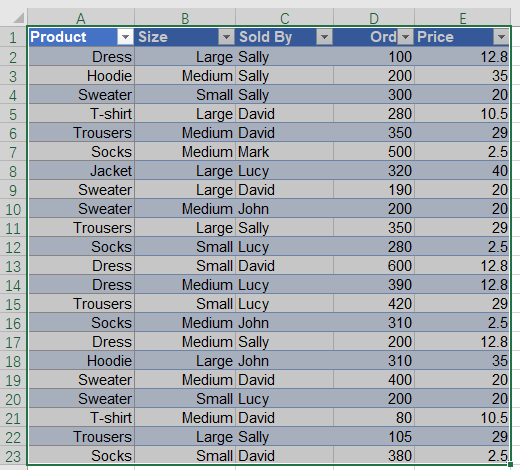Select the Product header cell

pos(82,37)
